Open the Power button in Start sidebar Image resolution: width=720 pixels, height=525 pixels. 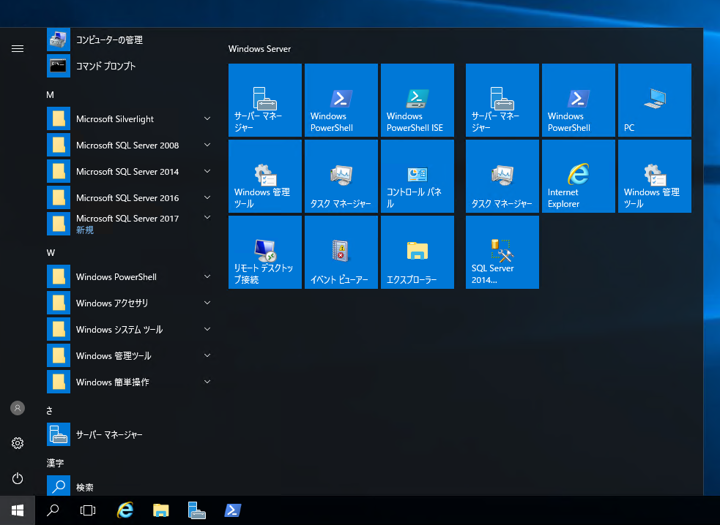tap(17, 479)
